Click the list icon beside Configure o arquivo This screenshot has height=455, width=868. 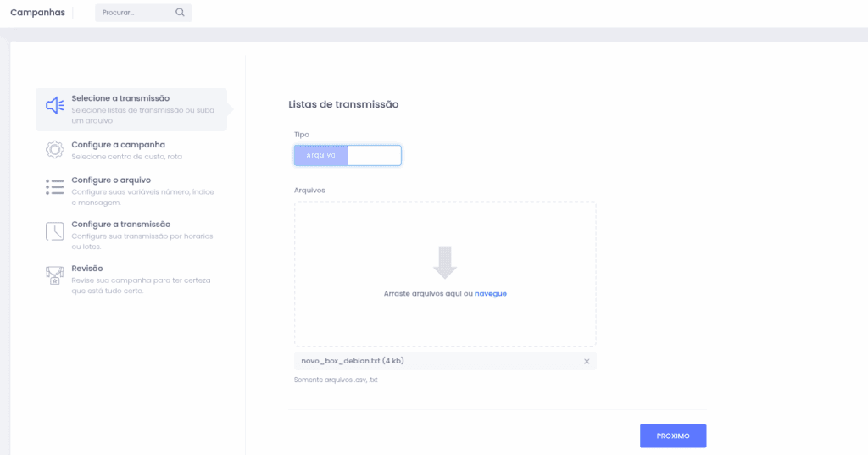click(55, 187)
